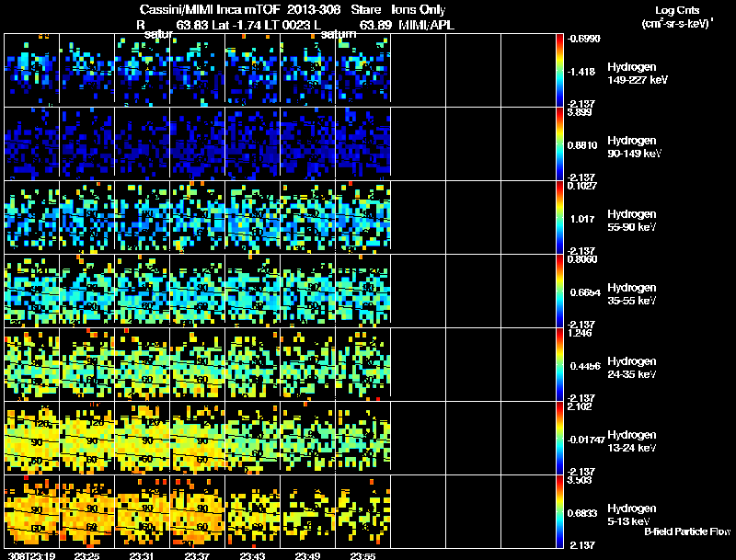Screen dimensions: 736x560
Task: Select the 'Hydrogen 35-55 keV' row label
Action: [x=632, y=294]
